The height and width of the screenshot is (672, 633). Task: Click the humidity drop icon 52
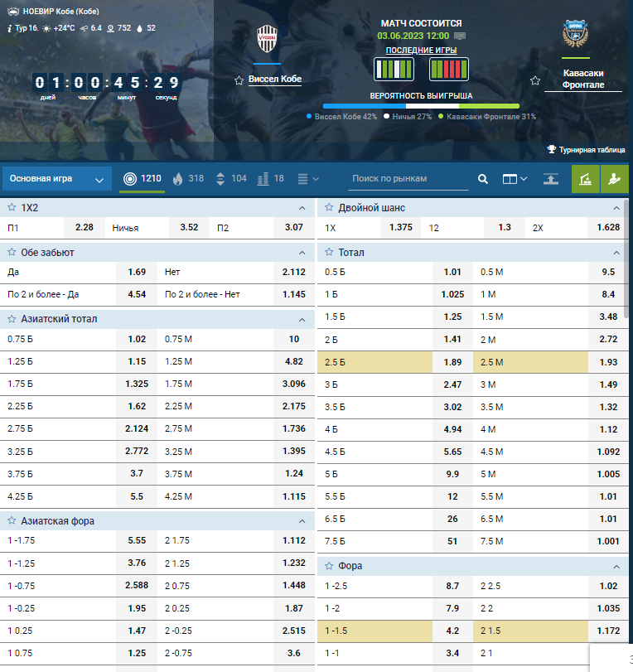click(x=139, y=28)
